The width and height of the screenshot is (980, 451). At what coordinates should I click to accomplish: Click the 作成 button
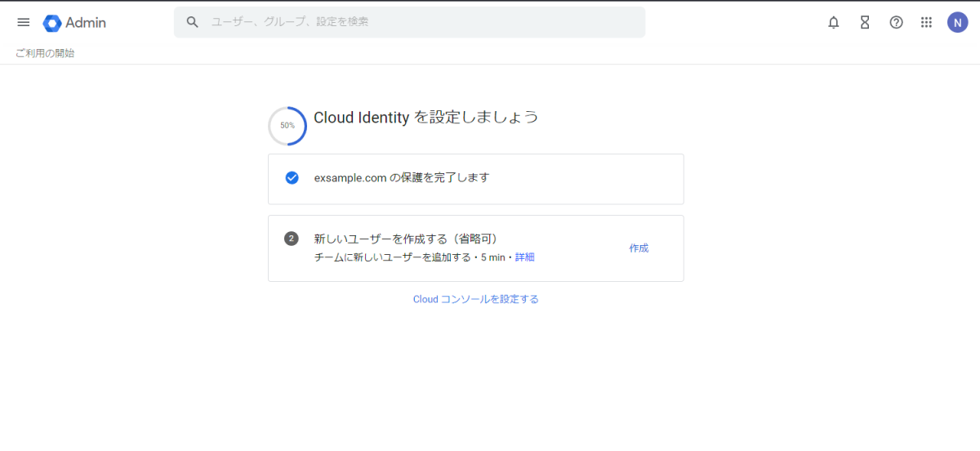pyautogui.click(x=639, y=248)
